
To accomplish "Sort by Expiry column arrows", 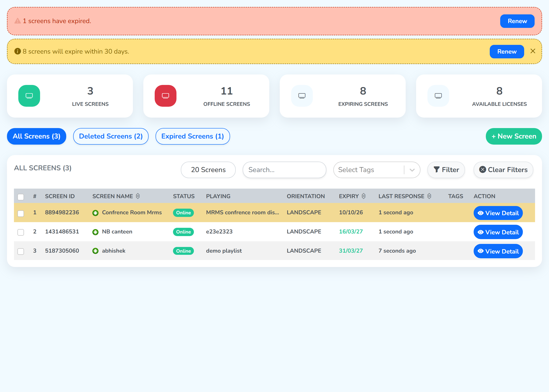I will [364, 196].
